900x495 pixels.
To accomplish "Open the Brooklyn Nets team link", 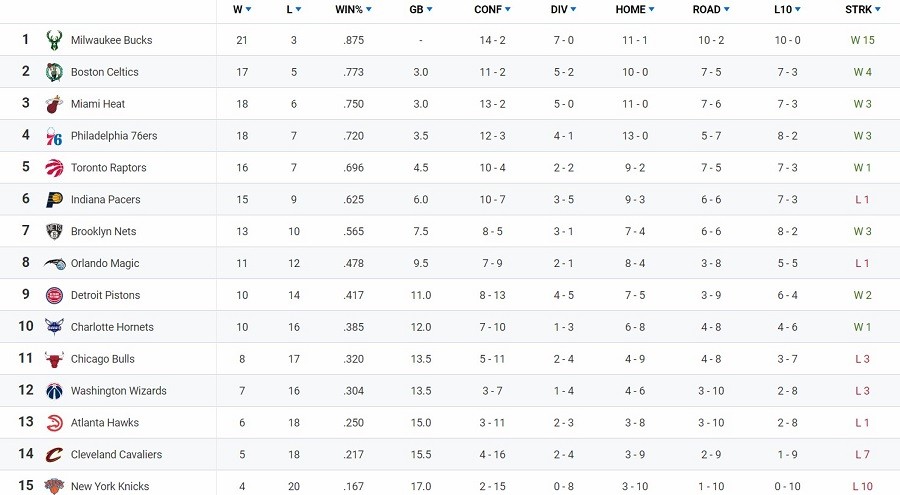I will click(x=103, y=231).
